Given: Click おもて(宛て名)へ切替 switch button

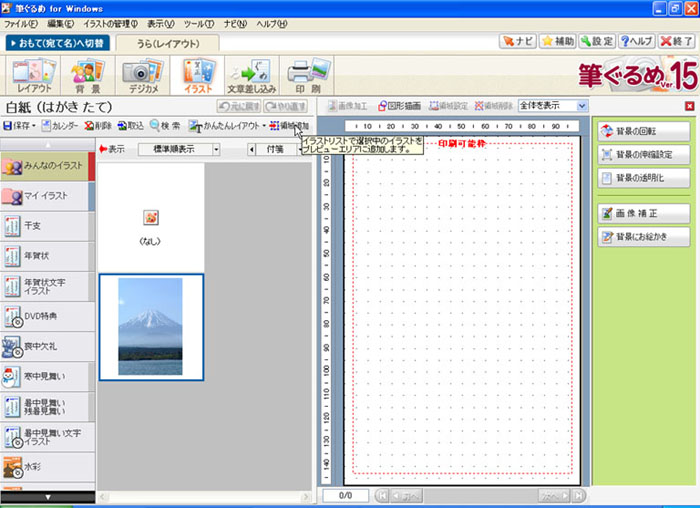Looking at the screenshot, I should pyautogui.click(x=55, y=43).
